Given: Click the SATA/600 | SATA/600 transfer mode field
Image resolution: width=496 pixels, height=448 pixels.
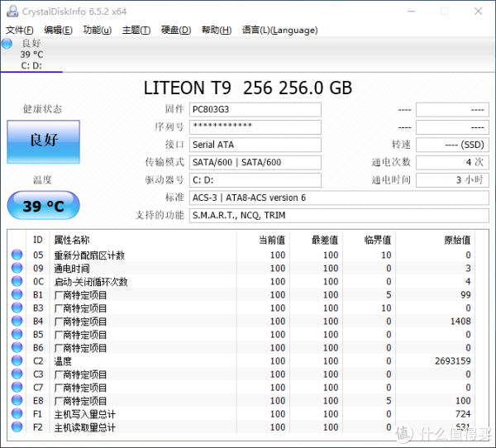Looking at the screenshot, I should tap(255, 162).
